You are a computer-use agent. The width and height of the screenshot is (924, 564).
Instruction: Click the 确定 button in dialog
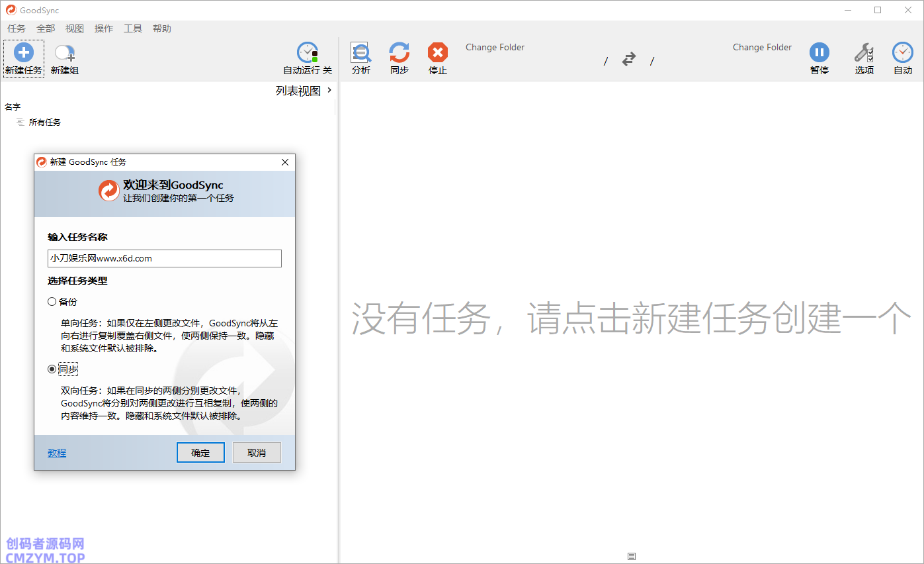(200, 453)
